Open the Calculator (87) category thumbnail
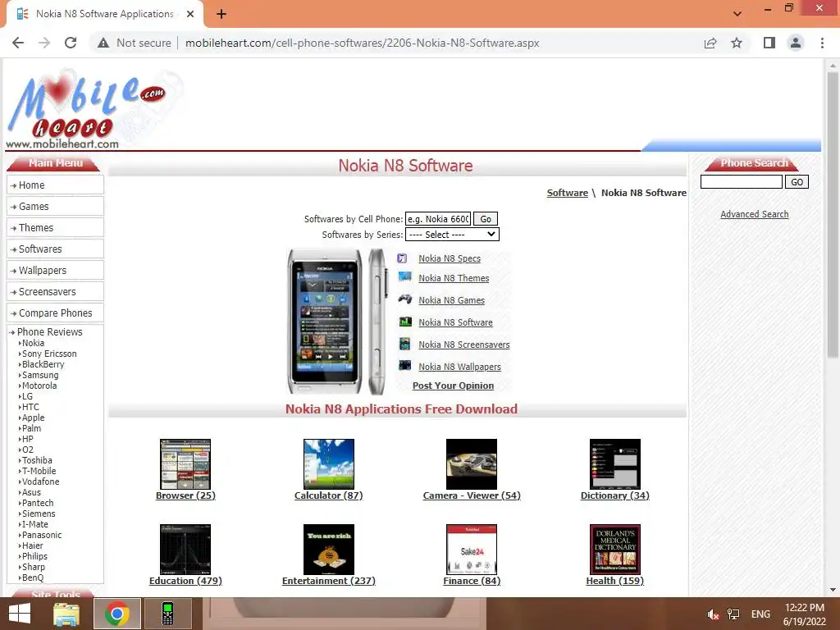840x630 pixels. (328, 464)
